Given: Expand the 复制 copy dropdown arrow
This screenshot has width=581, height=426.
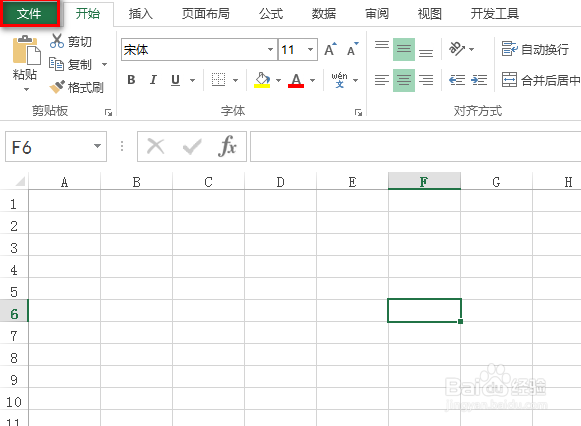Looking at the screenshot, I should coord(104,64).
